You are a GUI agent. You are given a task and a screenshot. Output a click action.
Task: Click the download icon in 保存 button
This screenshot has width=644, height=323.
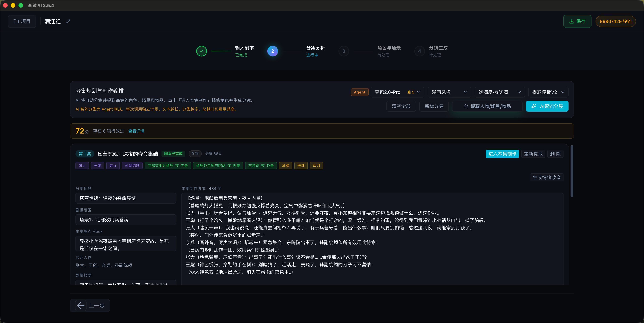tap(572, 21)
